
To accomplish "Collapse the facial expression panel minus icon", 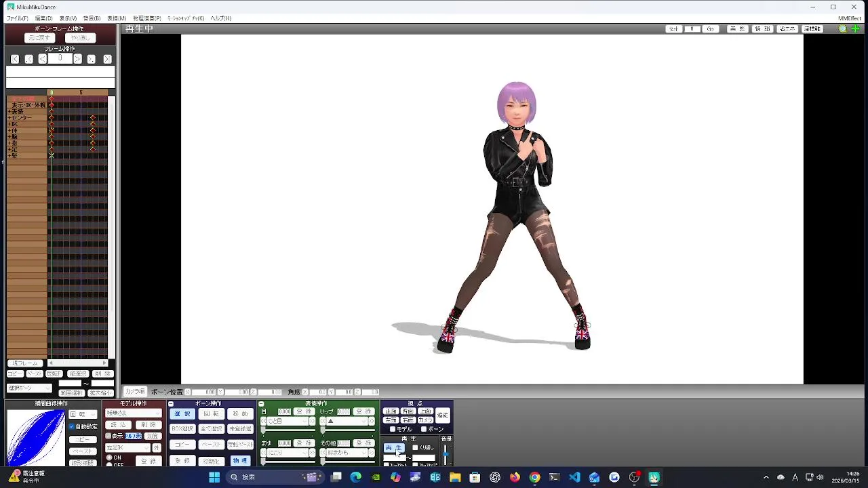I will tap(261, 404).
